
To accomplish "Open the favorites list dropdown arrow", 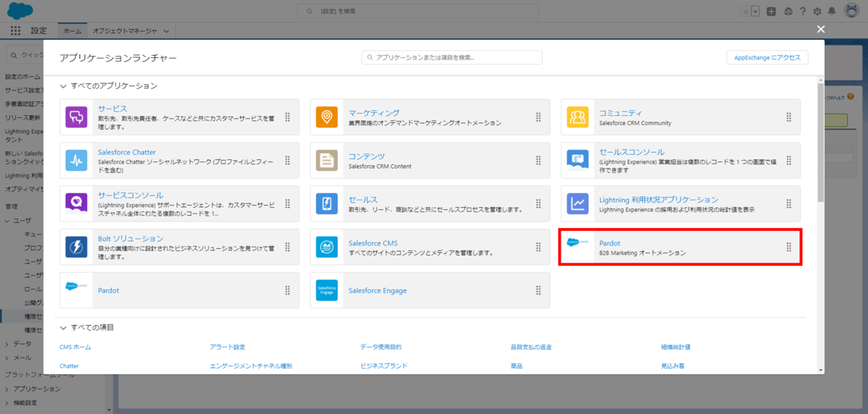I will (755, 11).
